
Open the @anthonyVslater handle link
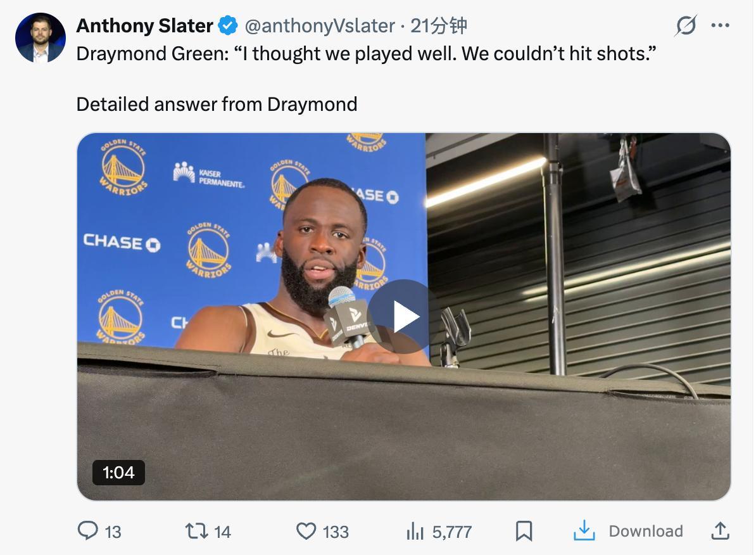point(320,25)
